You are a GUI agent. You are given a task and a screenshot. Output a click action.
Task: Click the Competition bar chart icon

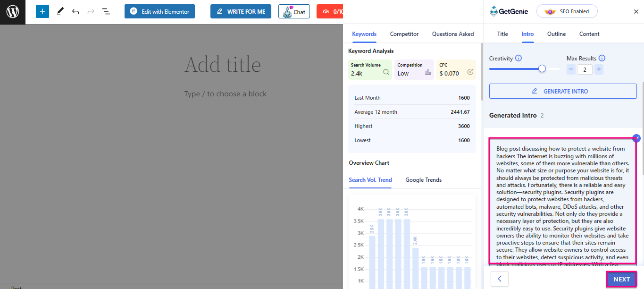pyautogui.click(x=428, y=72)
